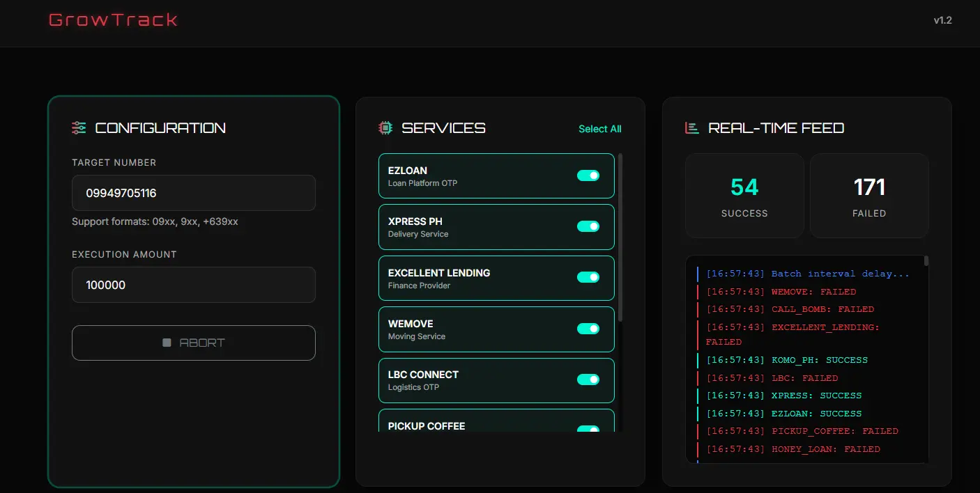
Task: Toggle off the EZLOAN service switch
Action: pos(588,175)
